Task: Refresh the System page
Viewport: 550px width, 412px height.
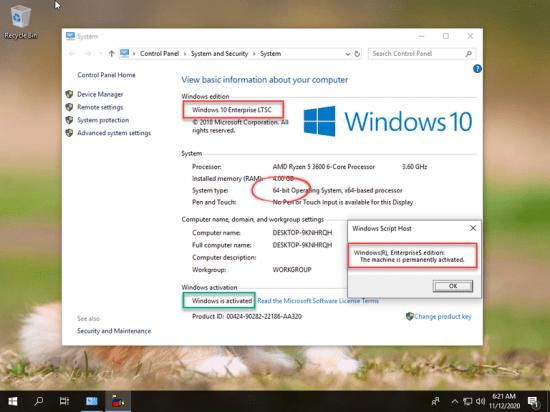Action: pos(357,54)
